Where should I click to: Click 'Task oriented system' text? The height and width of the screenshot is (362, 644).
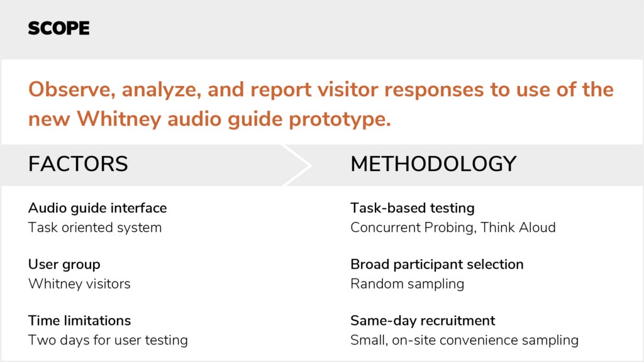click(x=95, y=228)
